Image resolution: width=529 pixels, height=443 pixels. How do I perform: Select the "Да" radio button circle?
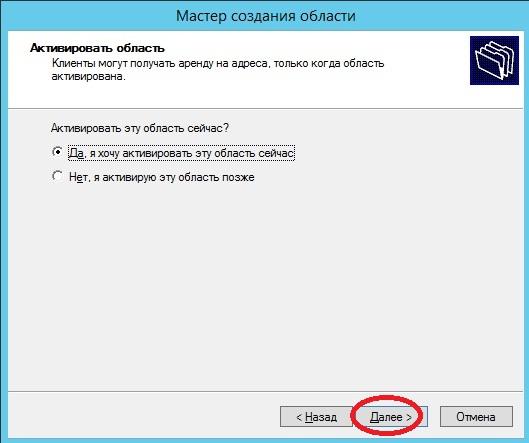tap(58, 152)
